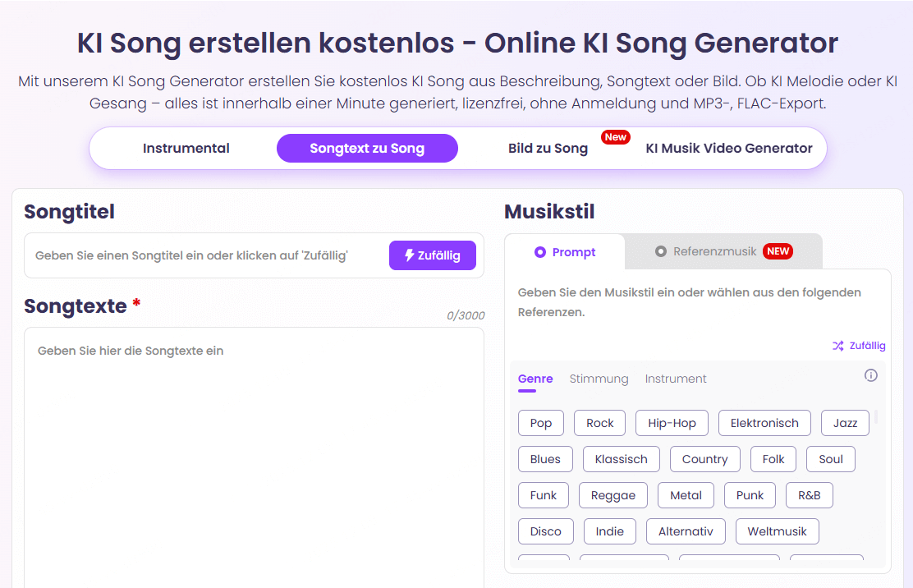
Task: Switch to the Stimmung tab
Action: pyautogui.click(x=599, y=379)
